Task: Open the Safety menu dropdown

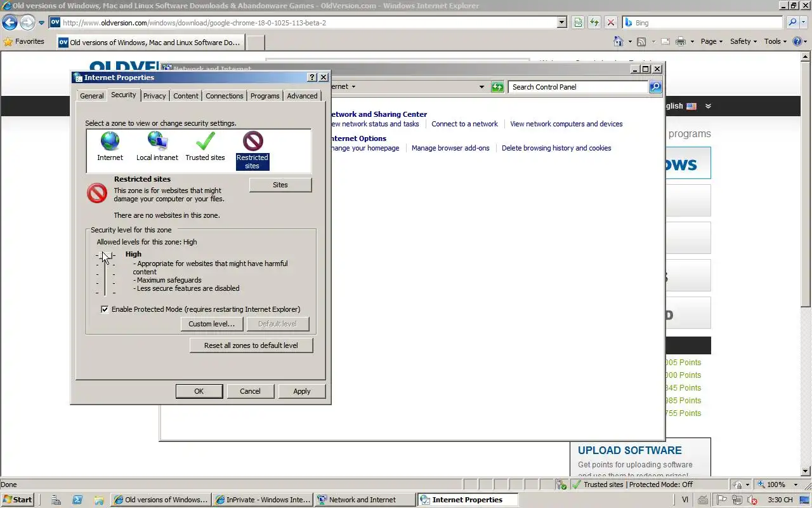Action: click(743, 41)
